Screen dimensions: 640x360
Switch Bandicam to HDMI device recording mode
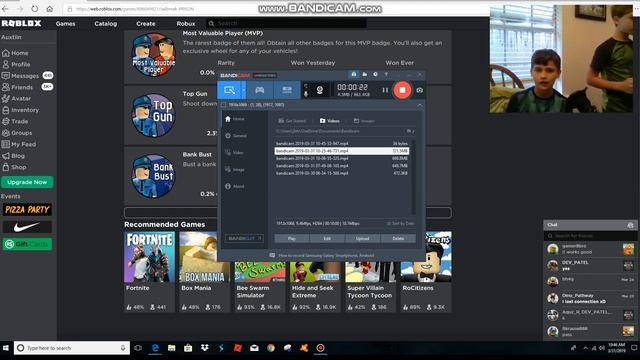point(287,90)
